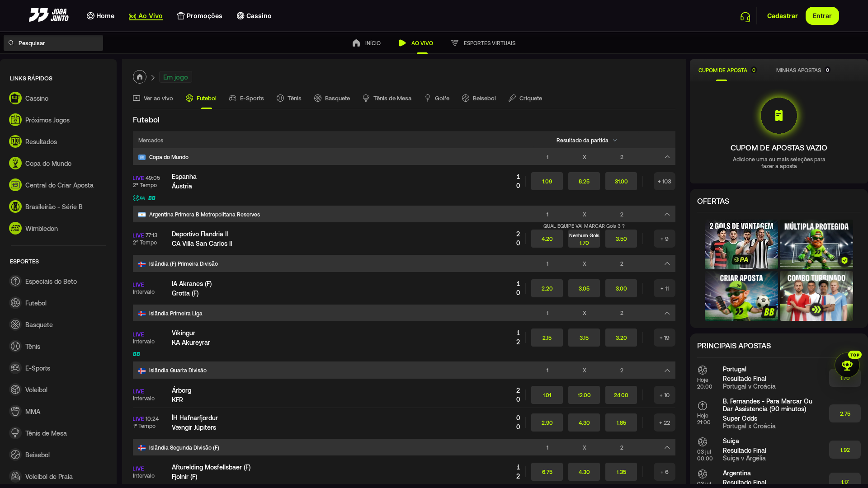The height and width of the screenshot is (488, 868).
Task: Open Resultados scoreboard icon
Action: click(15, 141)
